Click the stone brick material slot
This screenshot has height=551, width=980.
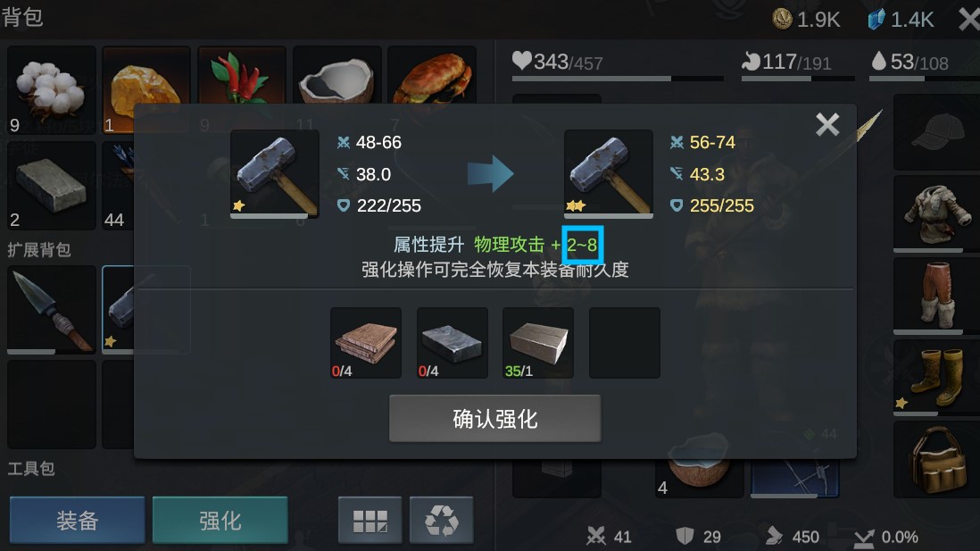(x=538, y=343)
